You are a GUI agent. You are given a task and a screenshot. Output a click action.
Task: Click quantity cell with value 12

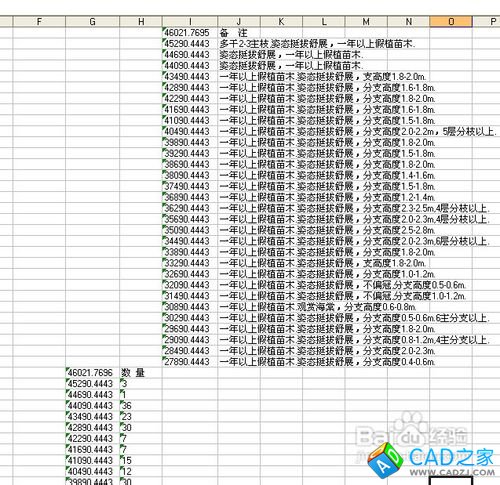click(141, 472)
